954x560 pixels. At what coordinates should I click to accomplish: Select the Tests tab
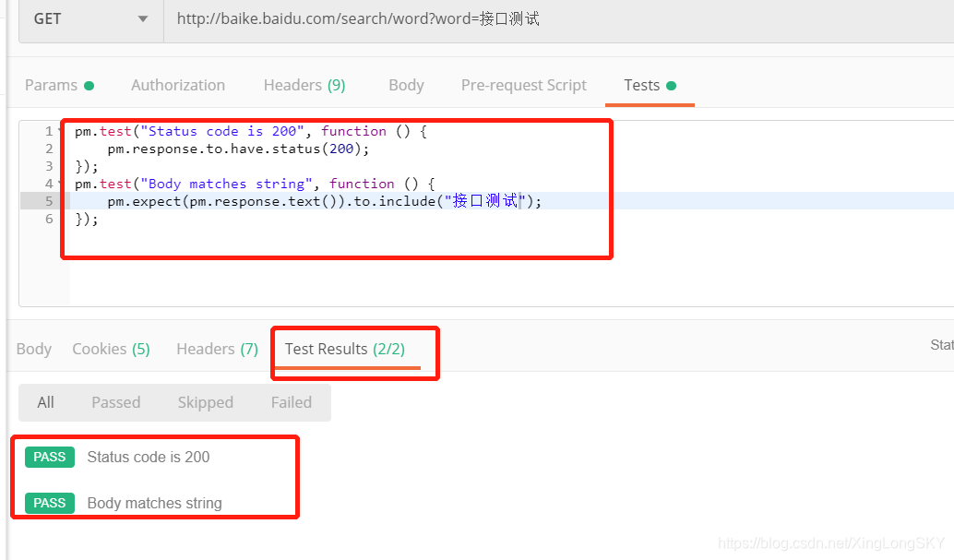pos(650,85)
